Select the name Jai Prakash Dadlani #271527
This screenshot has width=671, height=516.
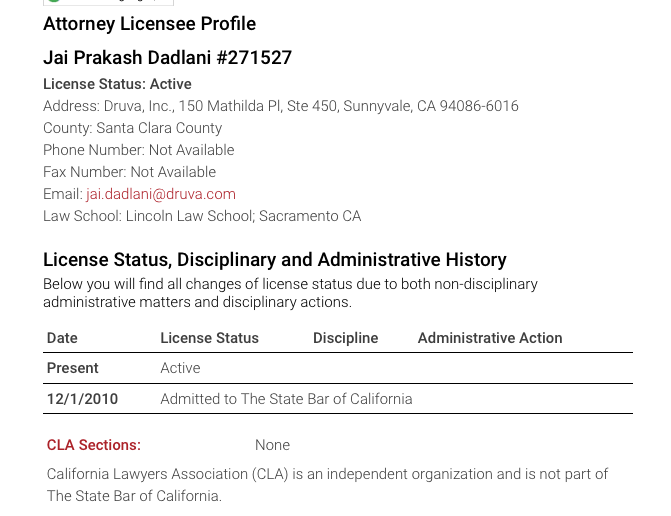point(167,58)
